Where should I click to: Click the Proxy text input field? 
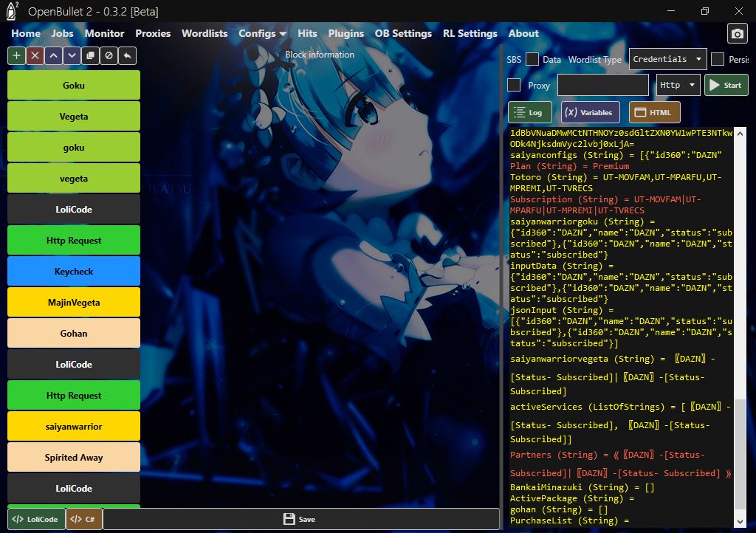[602, 85]
